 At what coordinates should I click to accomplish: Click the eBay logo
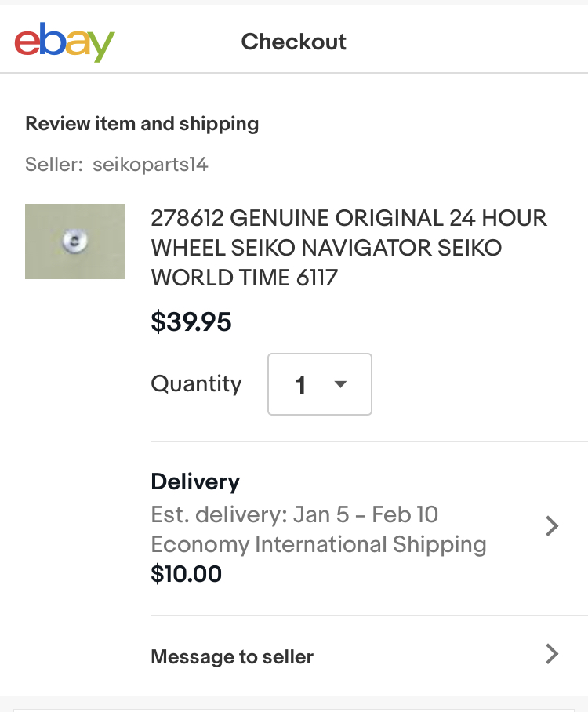click(64, 42)
